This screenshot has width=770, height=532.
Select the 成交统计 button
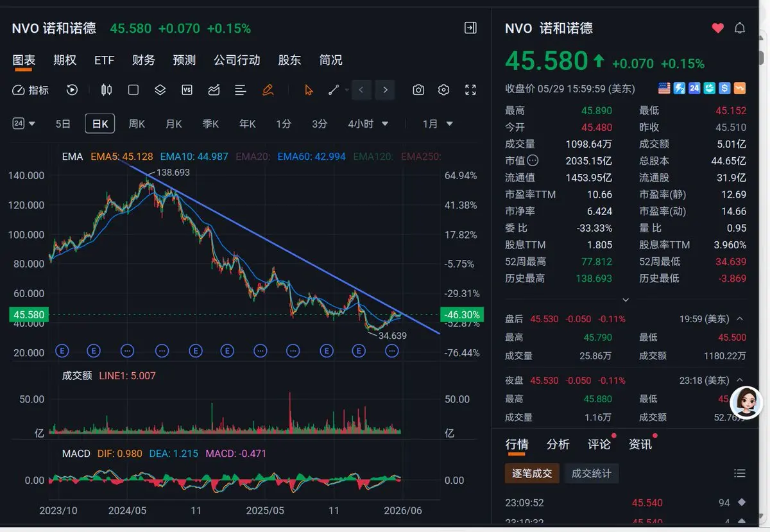pos(592,474)
